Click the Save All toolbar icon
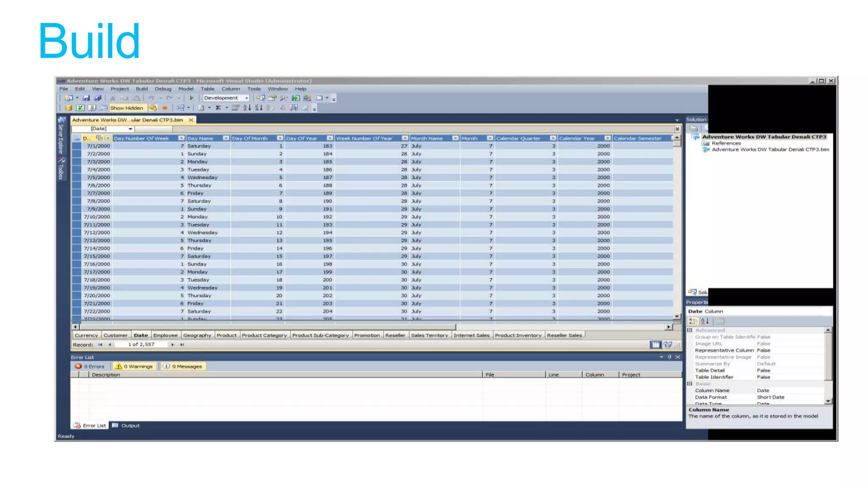Screen dimensions: 868x488 (x=97, y=98)
